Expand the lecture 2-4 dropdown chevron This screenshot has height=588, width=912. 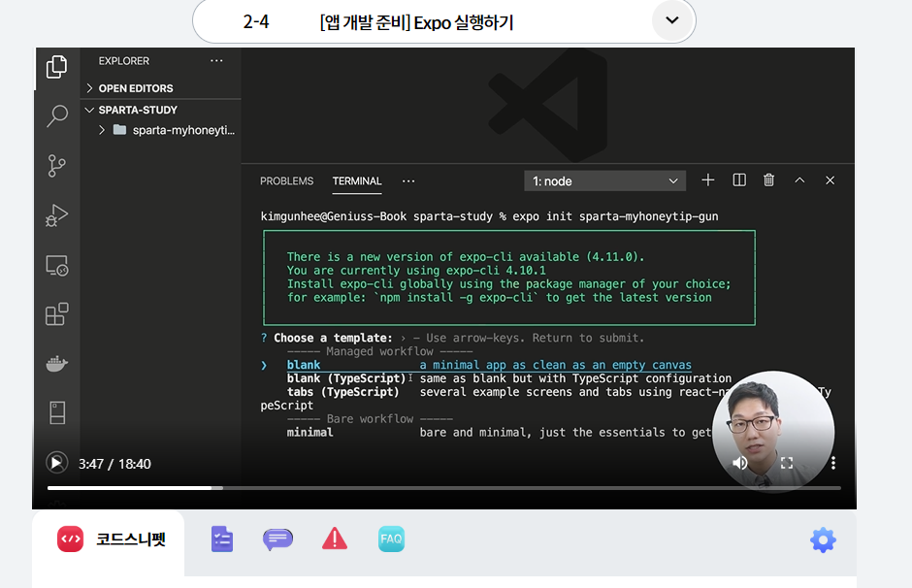(x=672, y=21)
